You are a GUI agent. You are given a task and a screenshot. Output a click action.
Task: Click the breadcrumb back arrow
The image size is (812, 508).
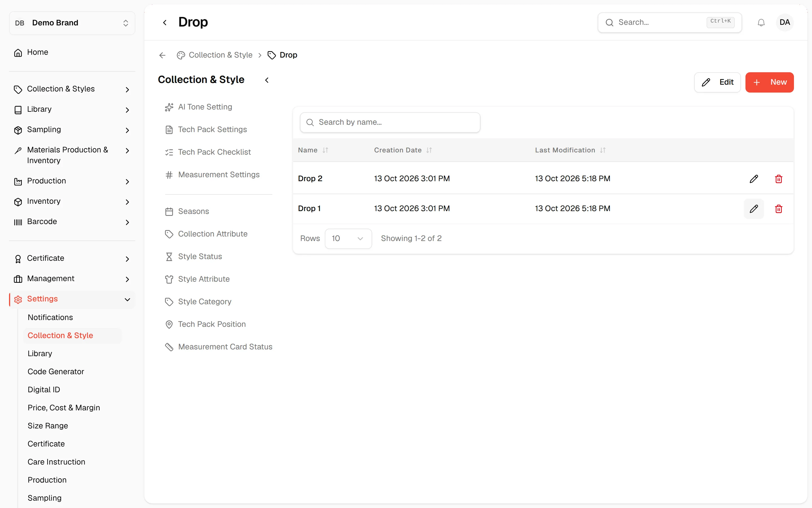point(162,55)
